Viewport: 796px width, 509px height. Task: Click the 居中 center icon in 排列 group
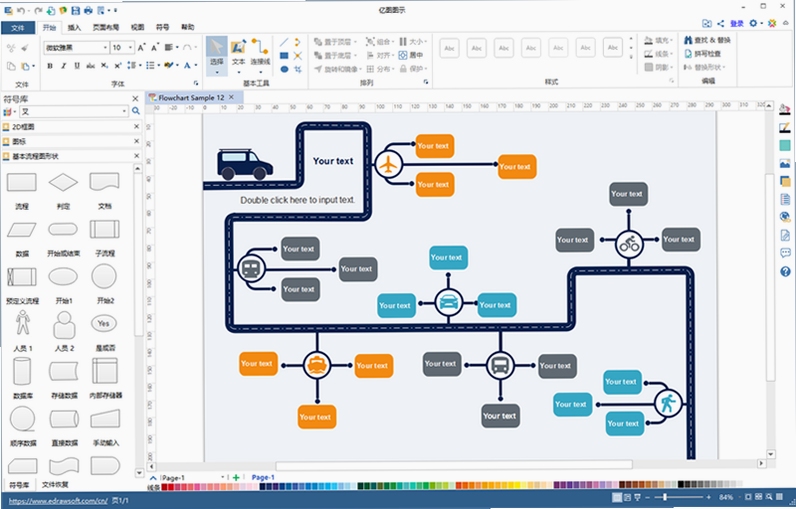[x=411, y=55]
